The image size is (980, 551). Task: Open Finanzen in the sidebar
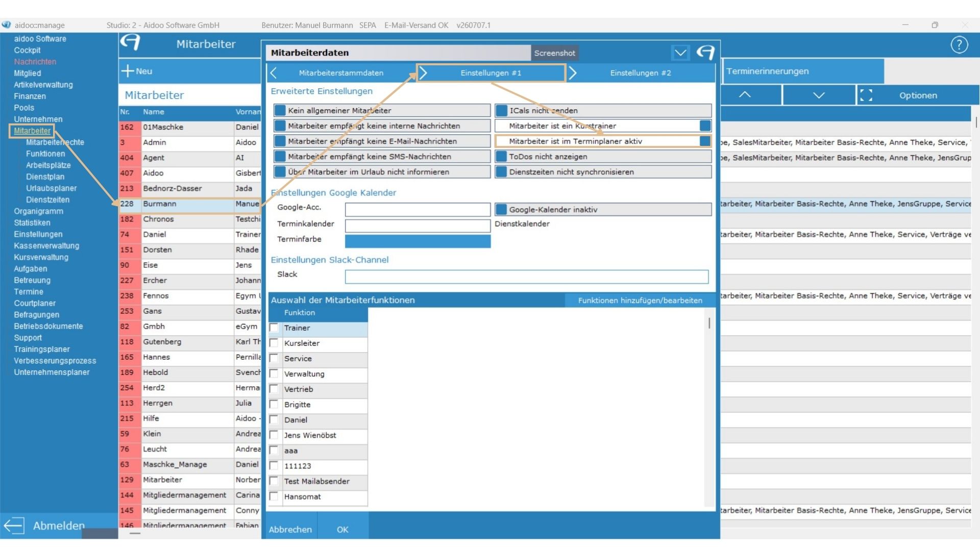(x=30, y=96)
